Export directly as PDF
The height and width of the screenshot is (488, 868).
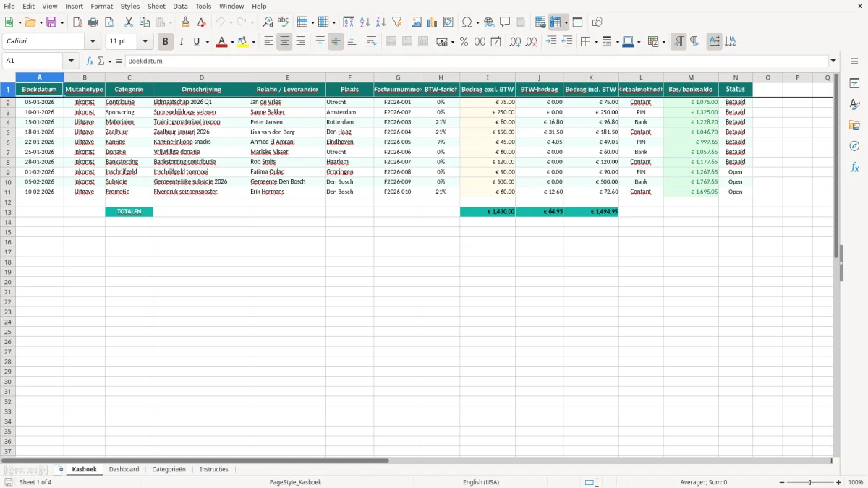coord(77,22)
